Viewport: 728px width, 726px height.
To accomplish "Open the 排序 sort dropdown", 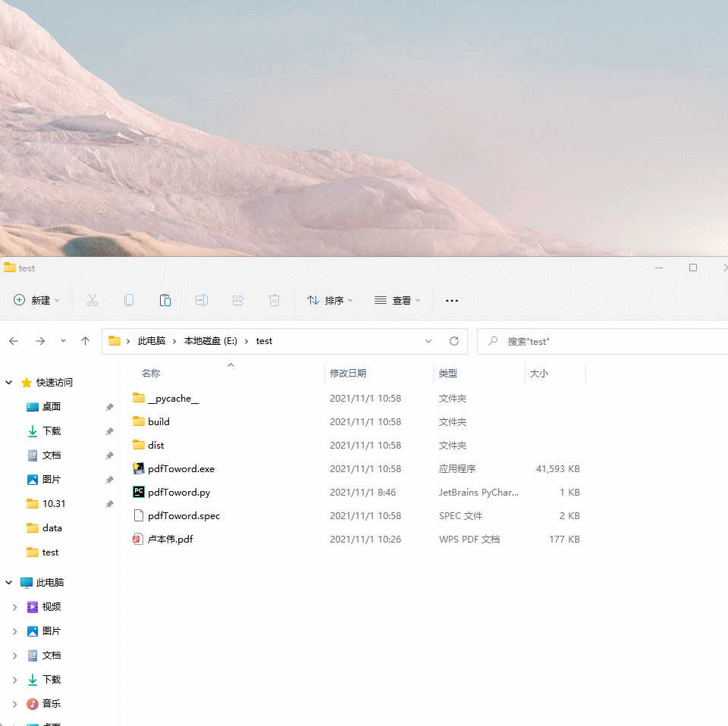I will (x=330, y=301).
